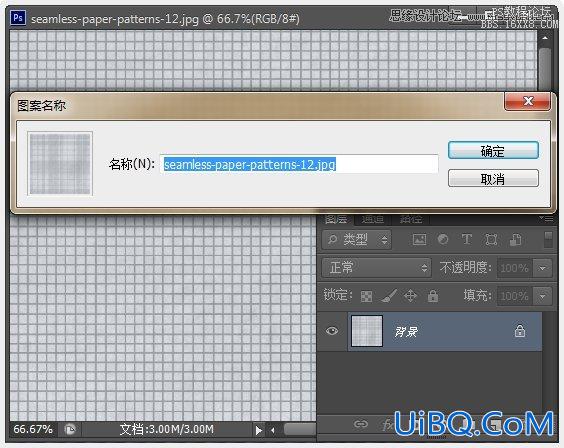
Task: Click the 名称 pattern name input field
Action: coord(299,164)
